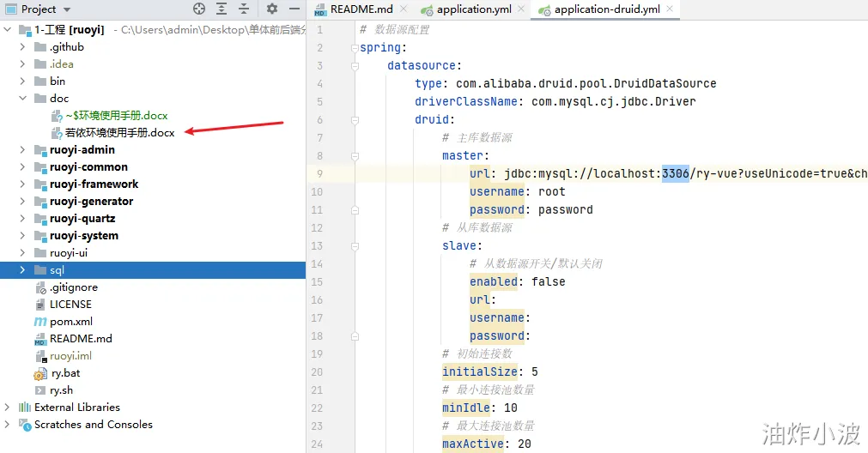Click the .gitignore file icon
This screenshot has width=868, height=453.
pos(40,287)
